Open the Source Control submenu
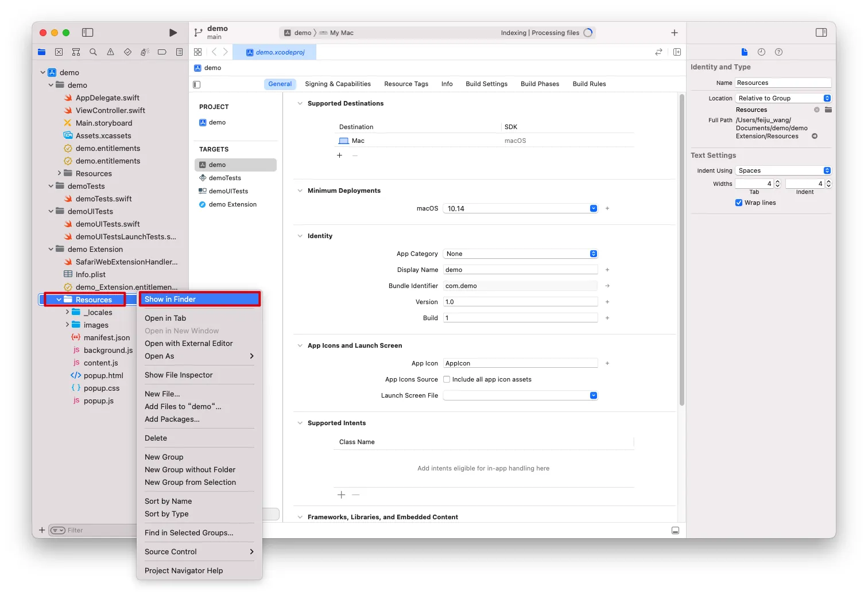868x595 pixels. coord(200,552)
